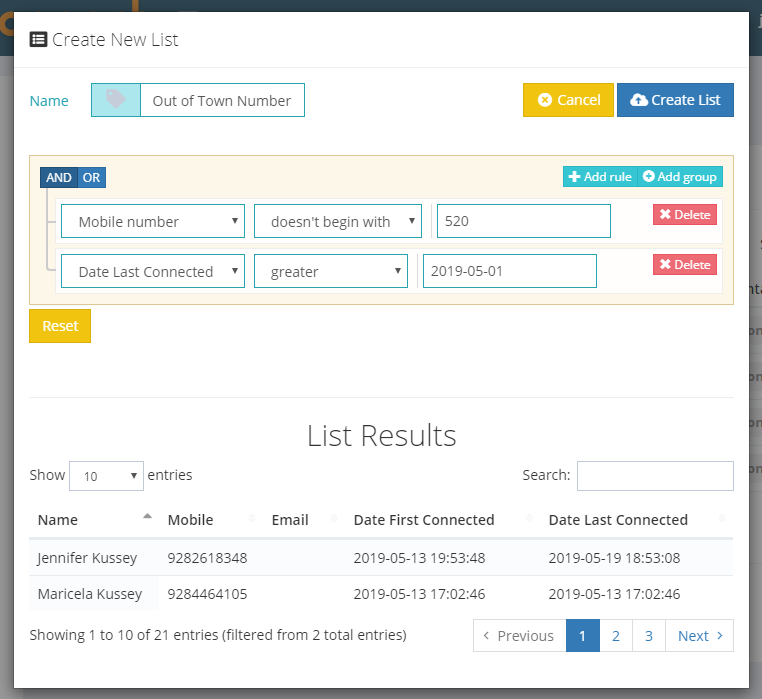Go to the Previous results page

[520, 635]
